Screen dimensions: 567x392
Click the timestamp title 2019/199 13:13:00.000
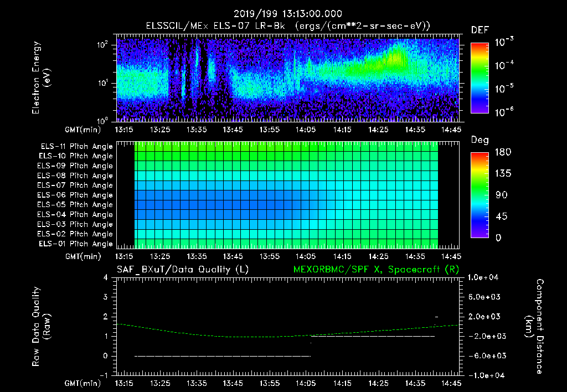click(287, 14)
